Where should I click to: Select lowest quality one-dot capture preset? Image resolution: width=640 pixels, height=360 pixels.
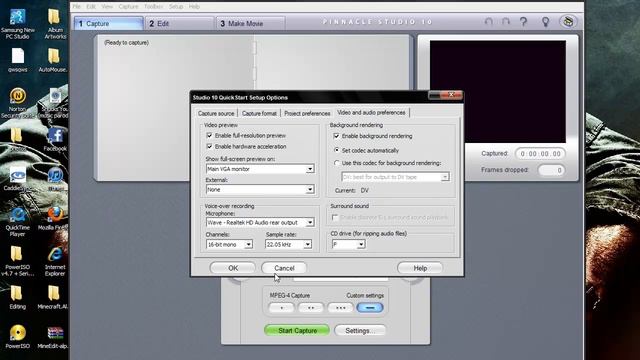tap(281, 308)
